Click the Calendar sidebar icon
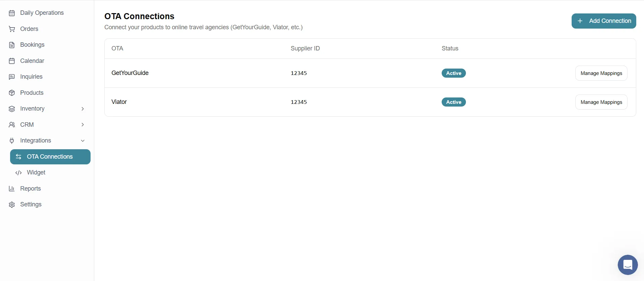Screen dimensions: 644x281 tap(12, 61)
